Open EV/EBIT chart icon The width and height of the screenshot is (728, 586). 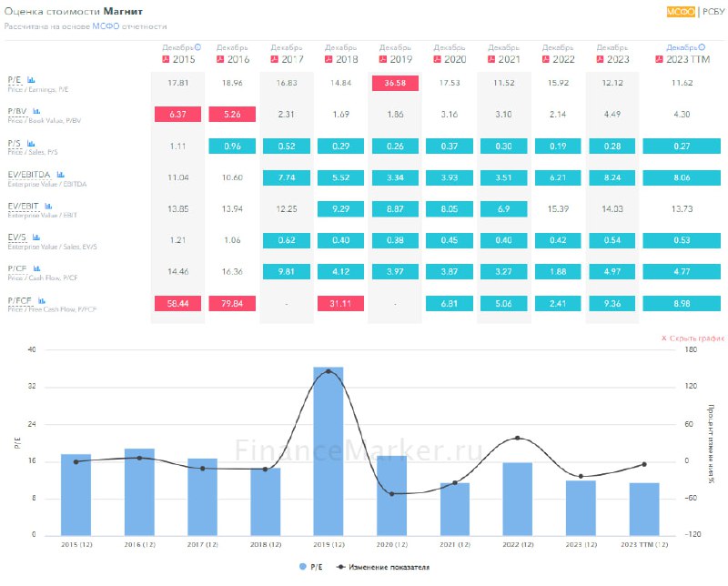click(48, 206)
